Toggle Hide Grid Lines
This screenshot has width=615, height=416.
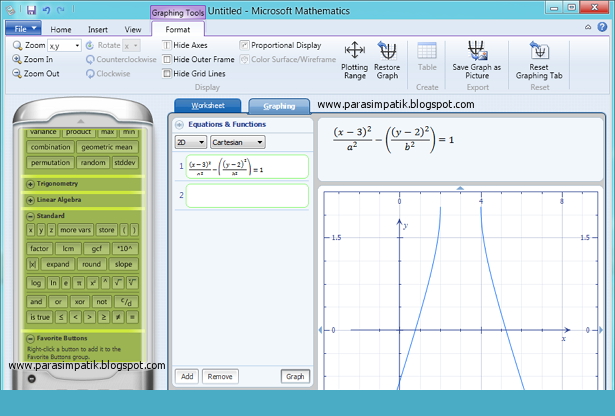coord(194,73)
